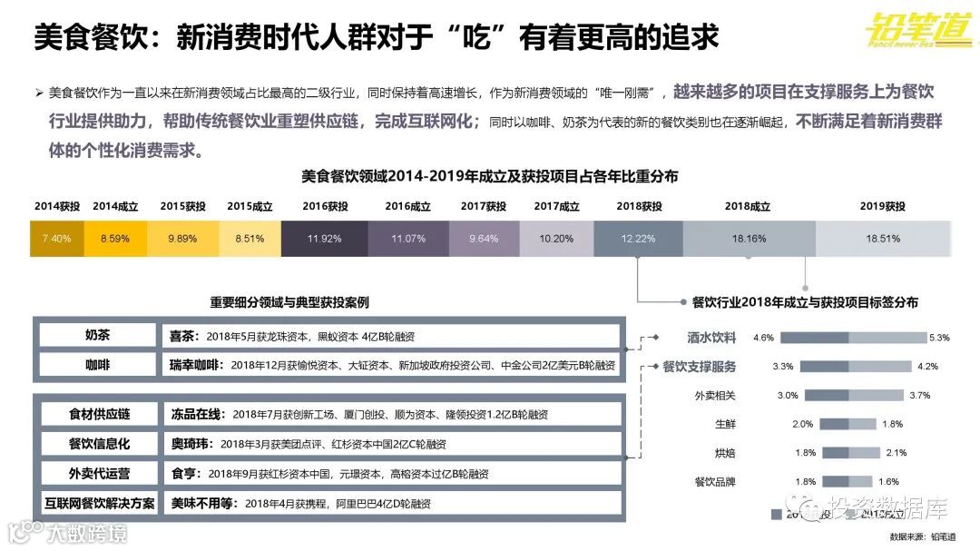
Task: Click the 2014获投 column label
Action: [57, 206]
